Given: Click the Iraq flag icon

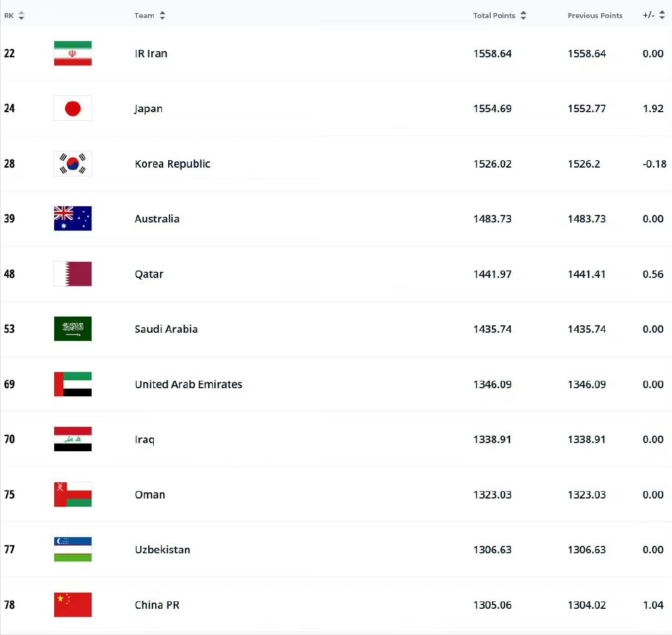Looking at the screenshot, I should pos(73,439).
